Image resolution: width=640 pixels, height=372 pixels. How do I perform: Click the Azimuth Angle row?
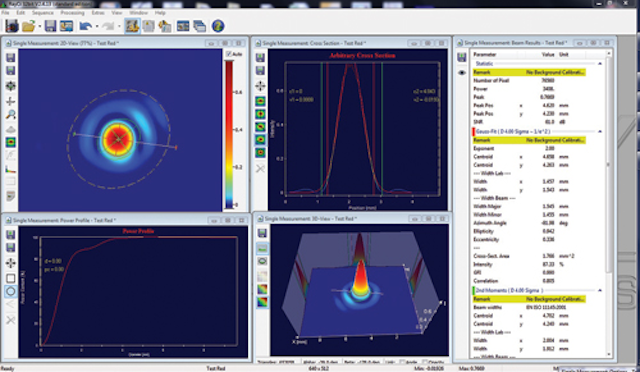(529, 223)
